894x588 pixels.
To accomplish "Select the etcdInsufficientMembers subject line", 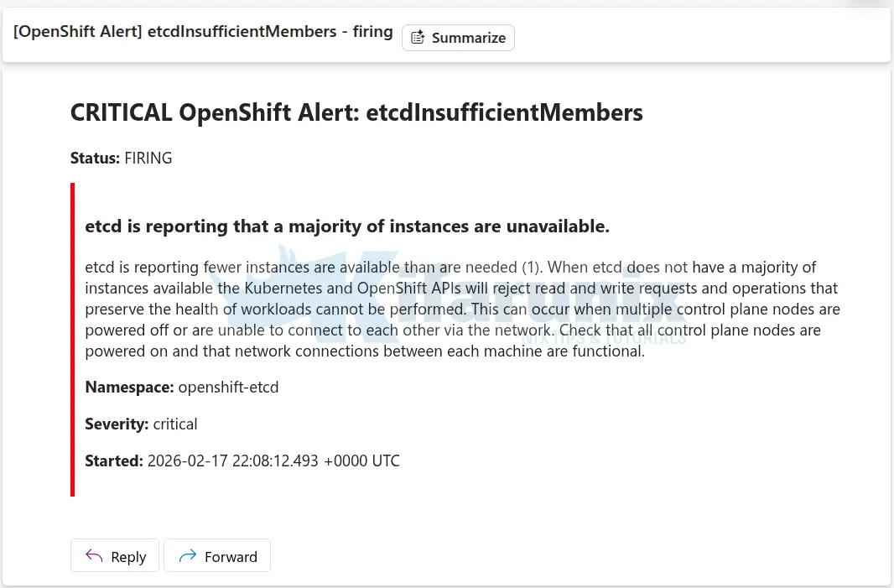I will (202, 31).
